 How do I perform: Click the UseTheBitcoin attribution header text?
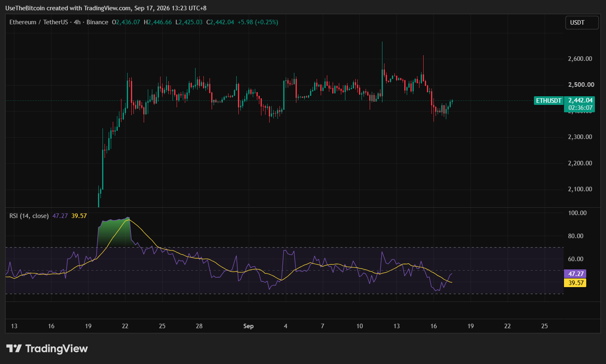click(106, 8)
